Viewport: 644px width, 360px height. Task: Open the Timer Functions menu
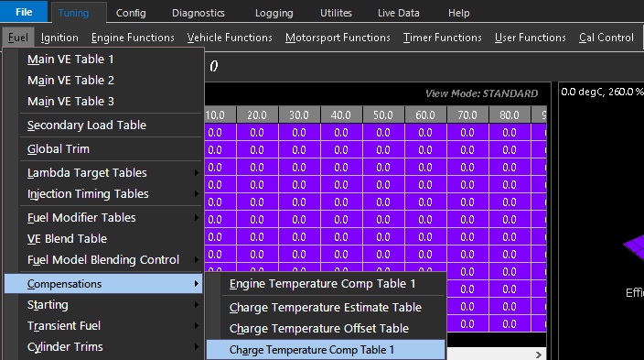[442, 38]
